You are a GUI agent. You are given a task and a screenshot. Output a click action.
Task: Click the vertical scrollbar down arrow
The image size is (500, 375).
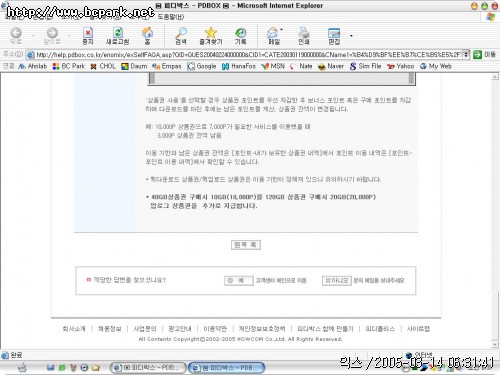[x=495, y=344]
